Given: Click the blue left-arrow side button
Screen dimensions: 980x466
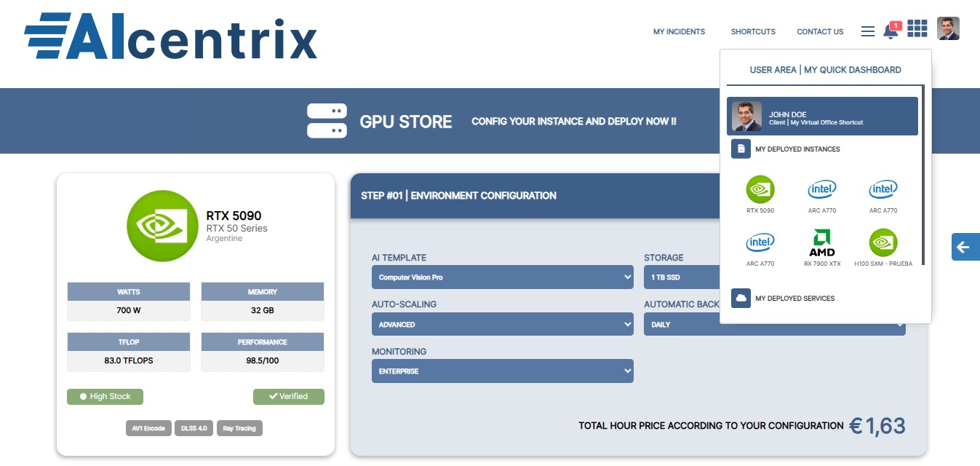Looking at the screenshot, I should (x=965, y=247).
